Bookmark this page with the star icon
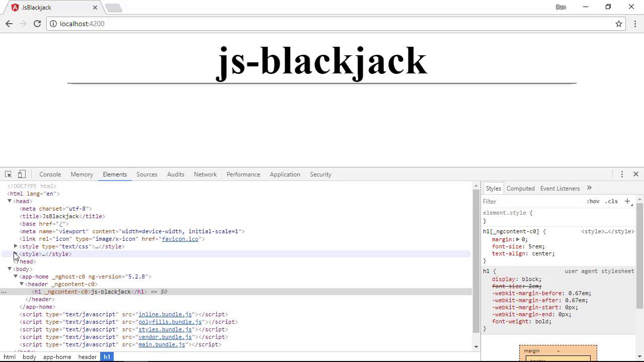644x362 pixels. coord(619,24)
